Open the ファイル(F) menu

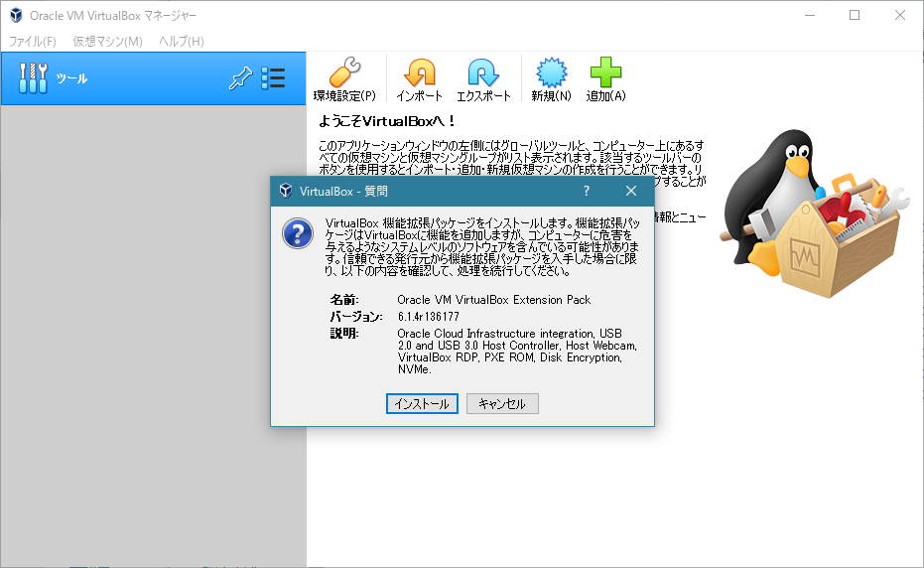(33, 42)
